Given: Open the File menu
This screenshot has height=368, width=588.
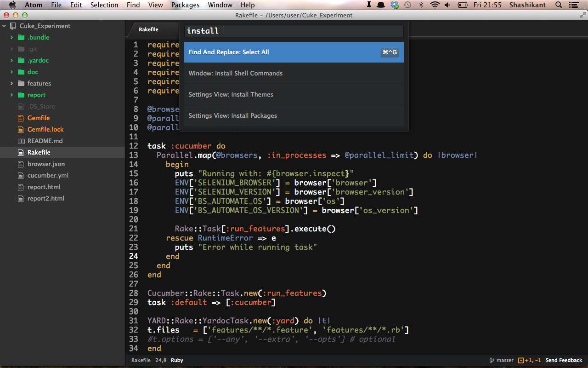Looking at the screenshot, I should click(57, 5).
